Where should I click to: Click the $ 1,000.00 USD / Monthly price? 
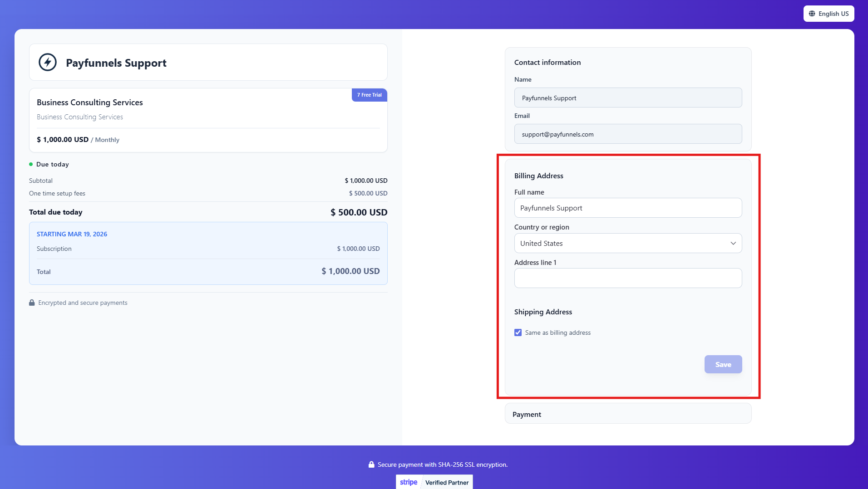tap(78, 140)
